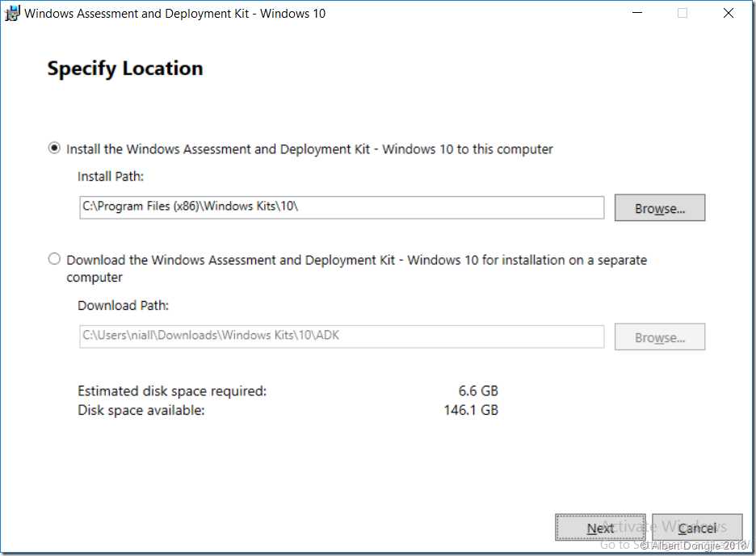Click 'Disk space available:' label
This screenshot has width=756, height=556.
point(141,410)
